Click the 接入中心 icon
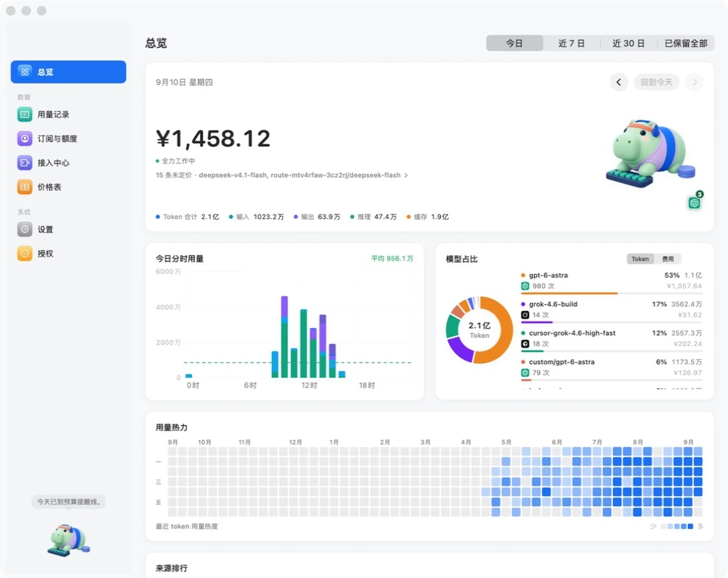Screen dimensions: 728x578 click(x=25, y=163)
